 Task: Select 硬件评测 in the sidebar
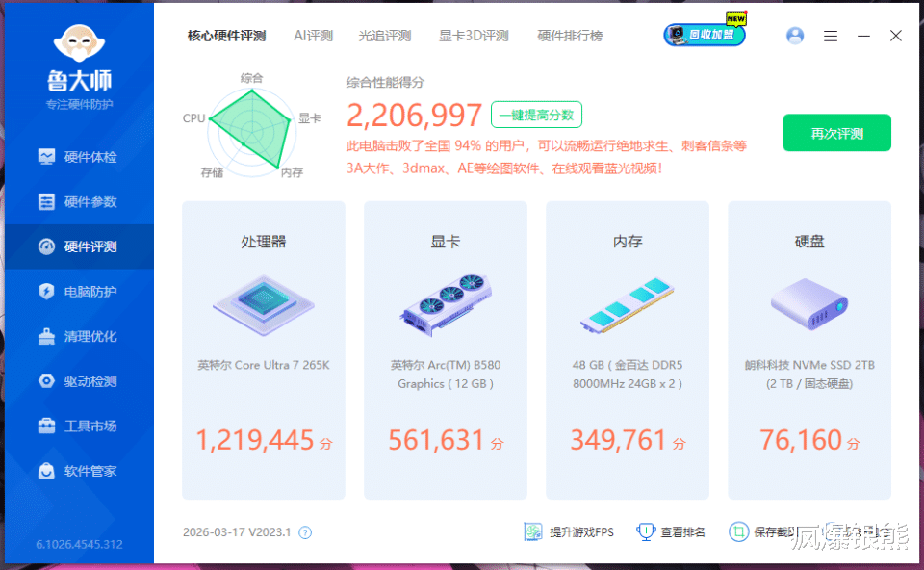[x=79, y=246]
